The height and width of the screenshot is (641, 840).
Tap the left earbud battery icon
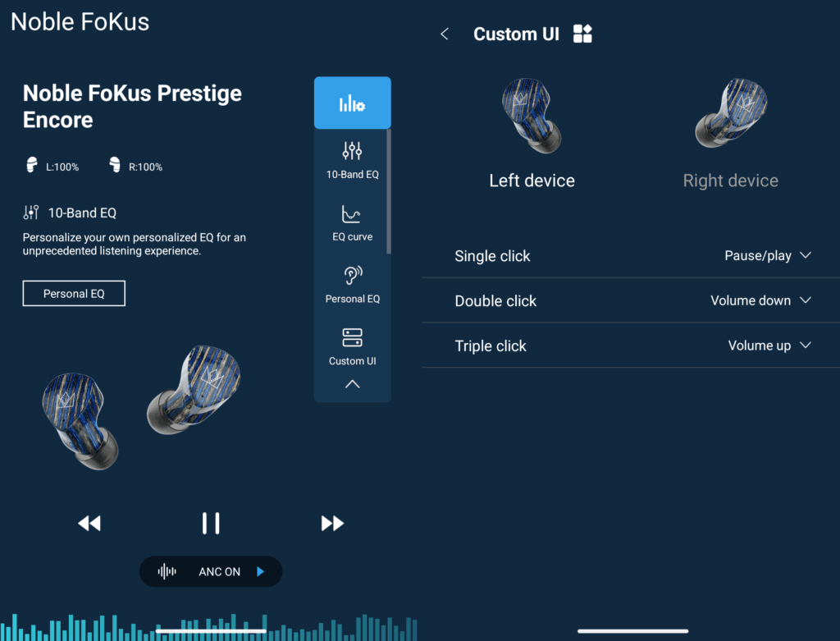(x=31, y=166)
